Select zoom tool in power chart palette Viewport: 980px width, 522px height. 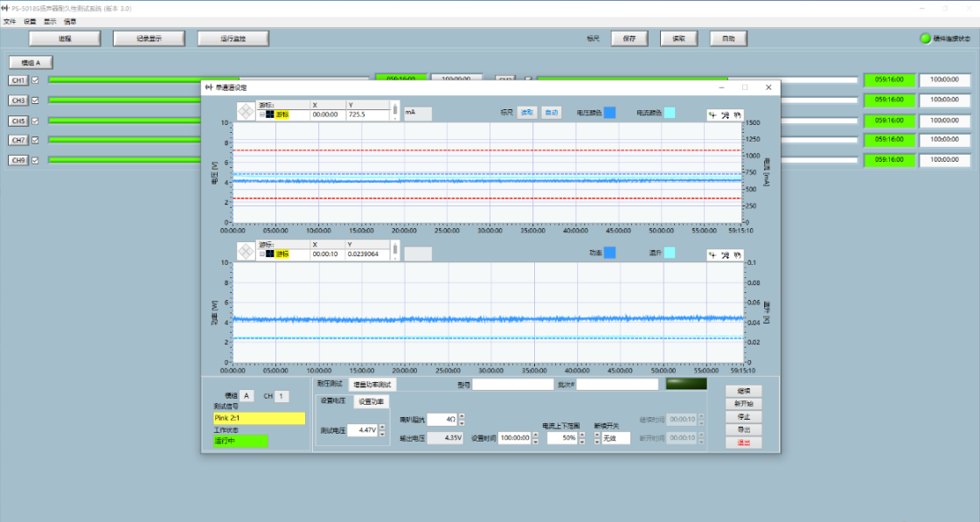725,255
